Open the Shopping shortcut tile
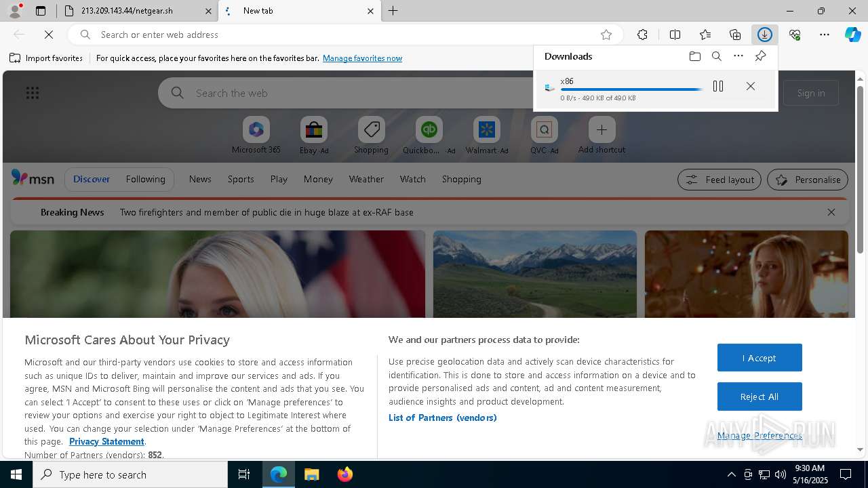 coord(372,136)
